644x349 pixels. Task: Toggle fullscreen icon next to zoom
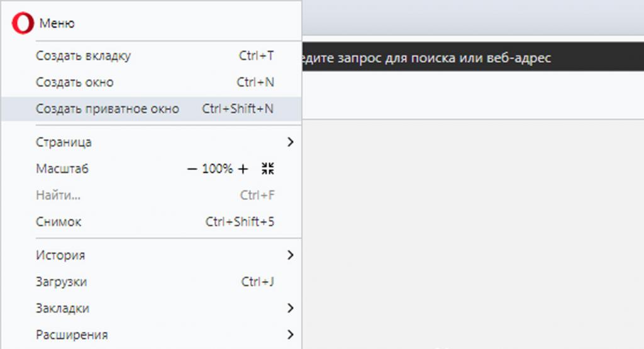click(268, 169)
